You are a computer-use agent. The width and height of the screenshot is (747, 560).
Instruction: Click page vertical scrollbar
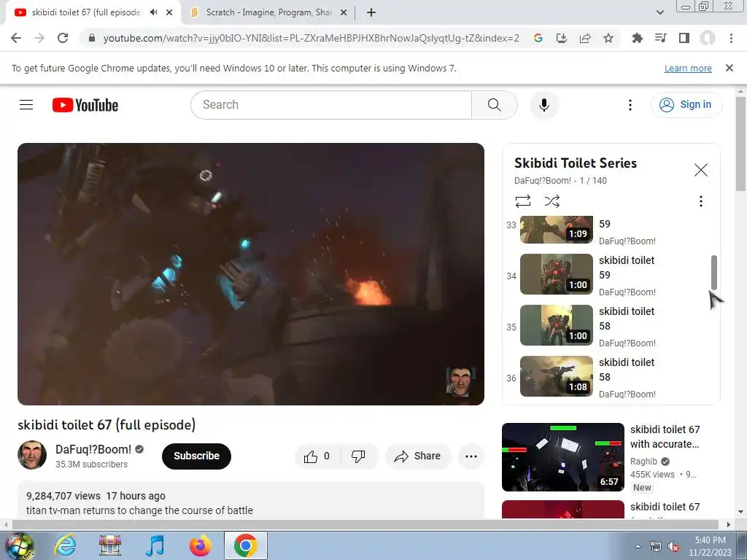coord(740,143)
